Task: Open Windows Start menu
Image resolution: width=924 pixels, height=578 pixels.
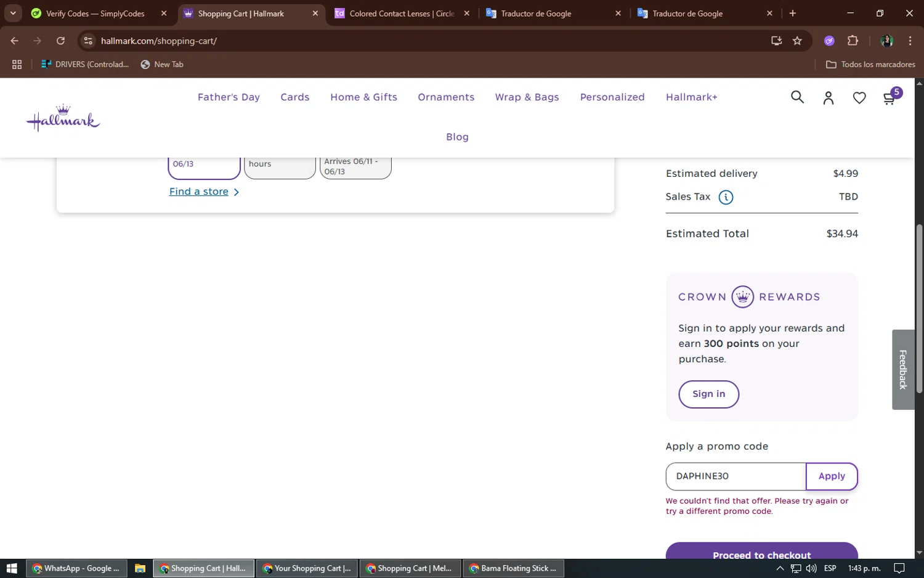Action: (11, 568)
